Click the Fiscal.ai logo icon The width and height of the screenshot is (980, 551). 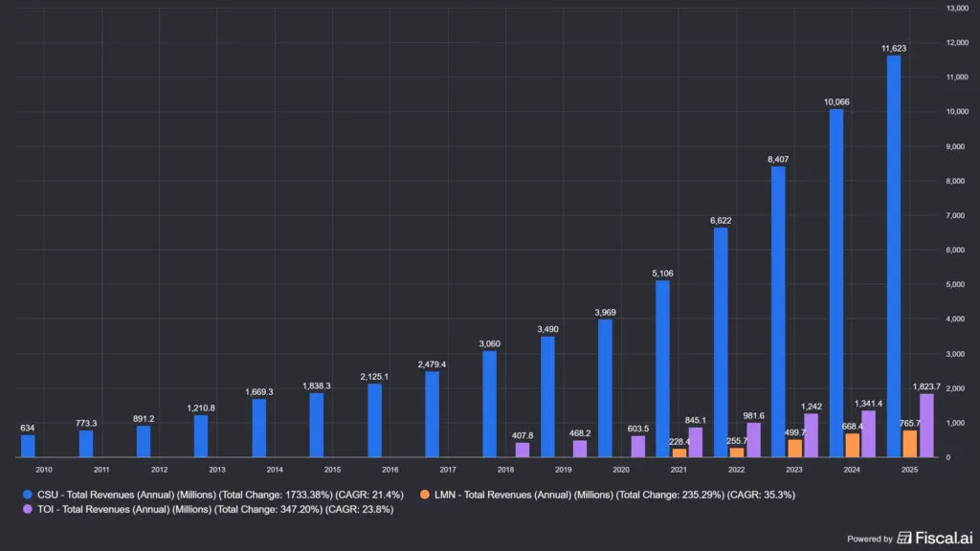(x=903, y=538)
